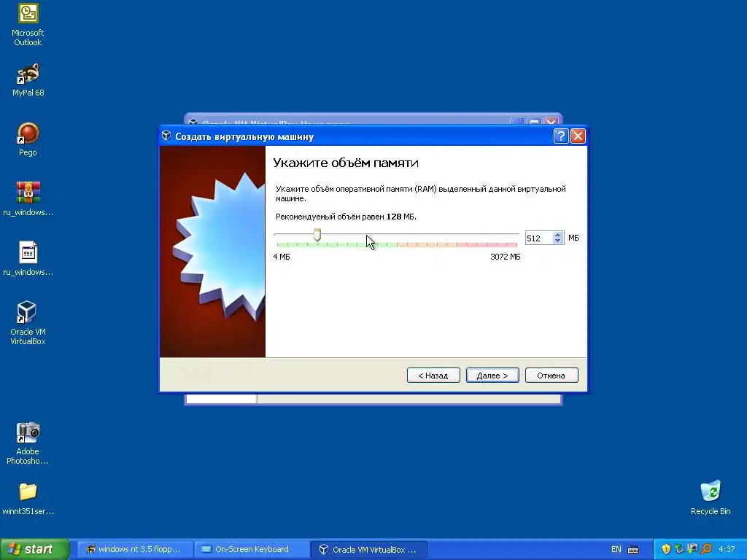
Task: Click the VirtualBox cube icon in dialog title bar
Action: tap(166, 136)
